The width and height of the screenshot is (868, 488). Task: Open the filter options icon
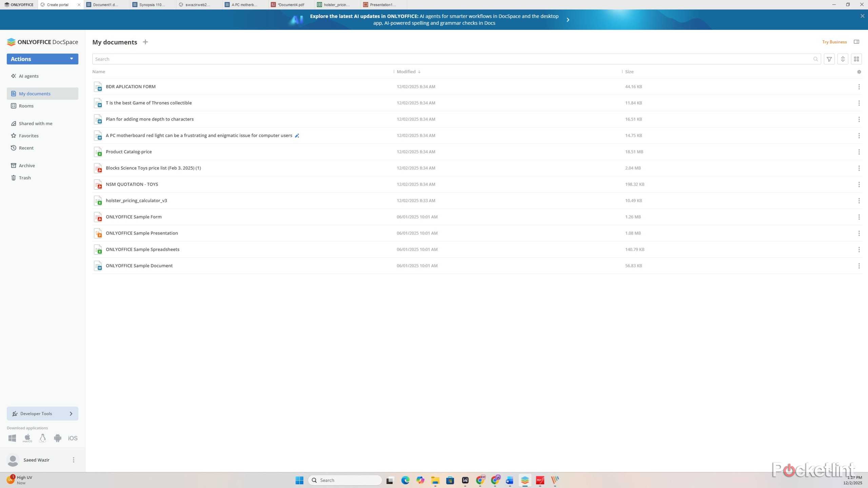pyautogui.click(x=829, y=59)
